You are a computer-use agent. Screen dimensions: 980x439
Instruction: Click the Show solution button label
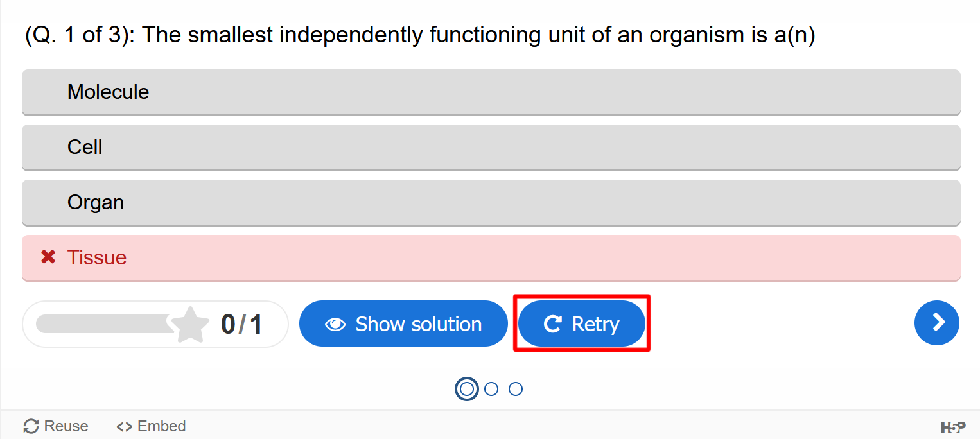pos(419,324)
